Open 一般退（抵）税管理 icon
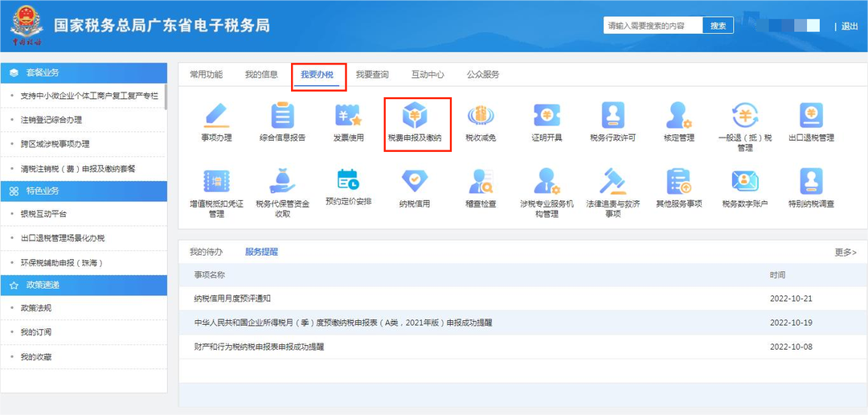 click(745, 115)
